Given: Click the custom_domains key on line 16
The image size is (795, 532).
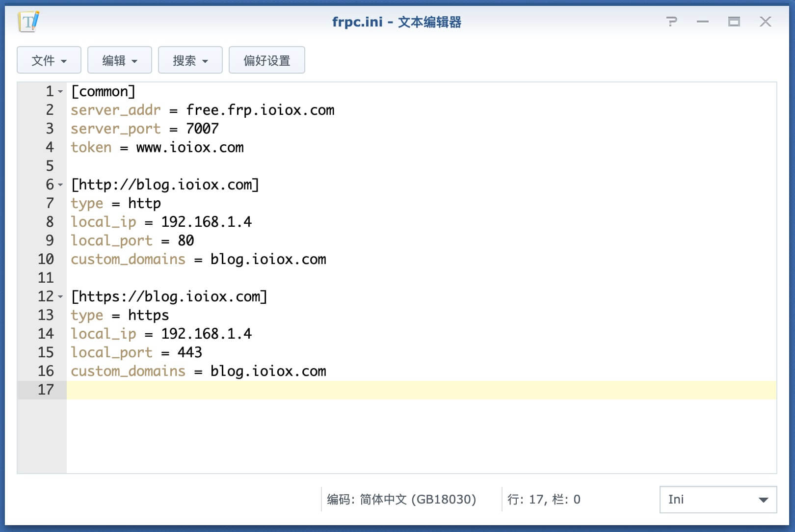Looking at the screenshot, I should coord(128,371).
